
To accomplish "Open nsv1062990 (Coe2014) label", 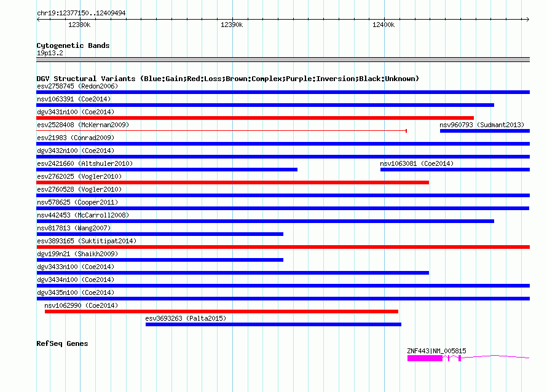I will 81,305.
